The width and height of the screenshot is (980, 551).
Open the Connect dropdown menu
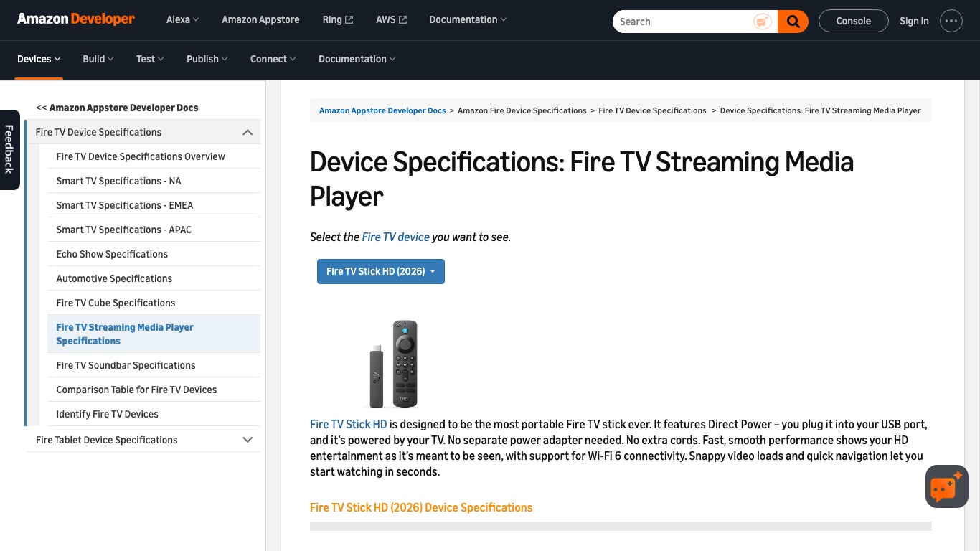(x=273, y=59)
